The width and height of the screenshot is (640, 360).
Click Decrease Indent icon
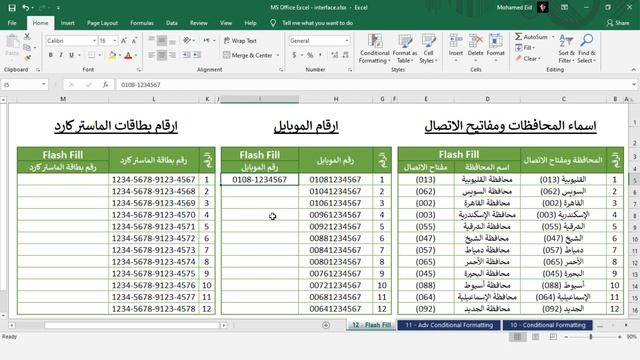(x=187, y=55)
